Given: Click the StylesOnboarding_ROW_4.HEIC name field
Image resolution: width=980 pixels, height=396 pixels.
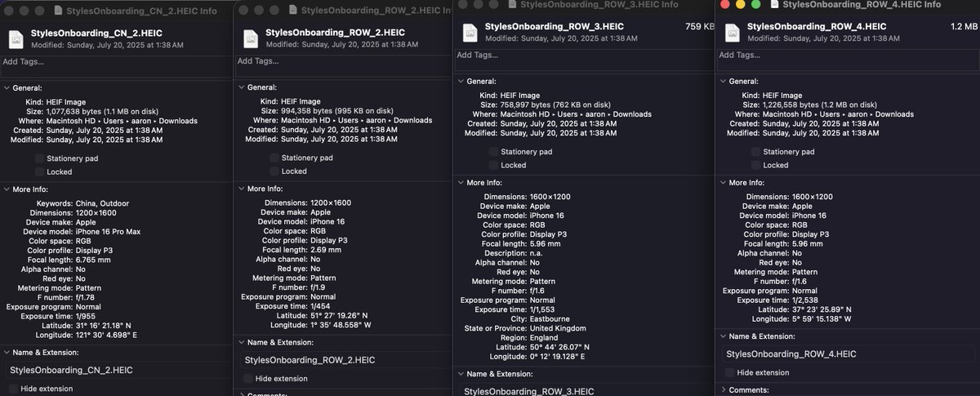Looking at the screenshot, I should 847,354.
